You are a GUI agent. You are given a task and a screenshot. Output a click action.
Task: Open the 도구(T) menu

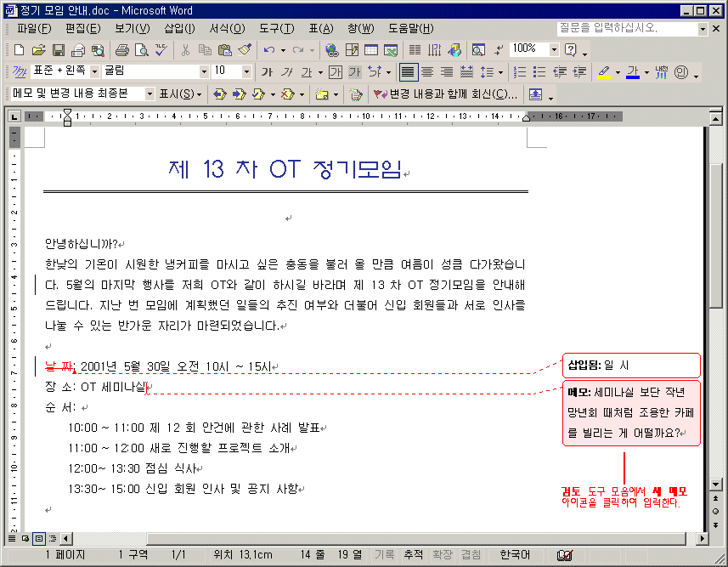(275, 29)
